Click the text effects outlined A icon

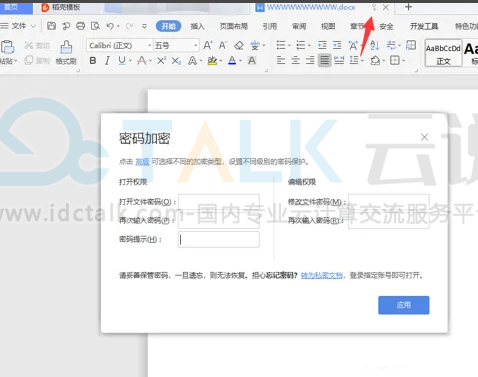192,61
